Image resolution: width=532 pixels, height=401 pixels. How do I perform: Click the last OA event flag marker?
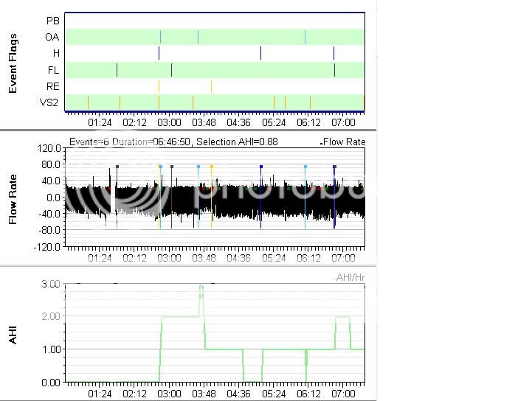(305, 37)
